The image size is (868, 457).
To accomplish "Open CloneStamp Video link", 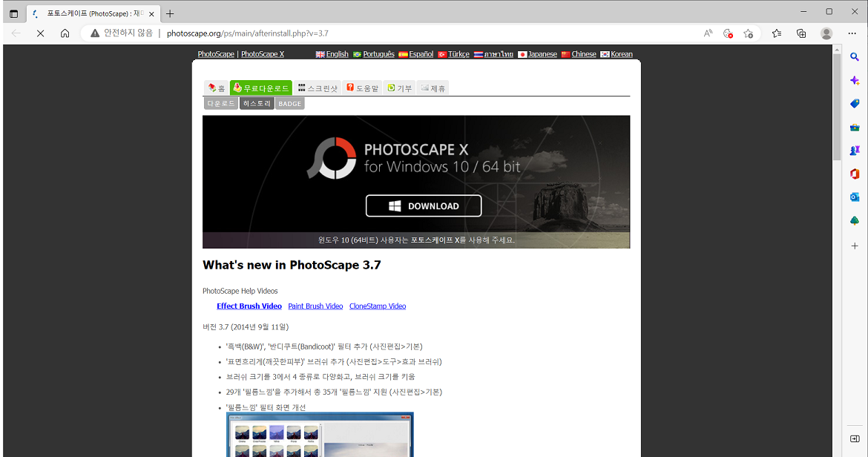I will click(378, 306).
